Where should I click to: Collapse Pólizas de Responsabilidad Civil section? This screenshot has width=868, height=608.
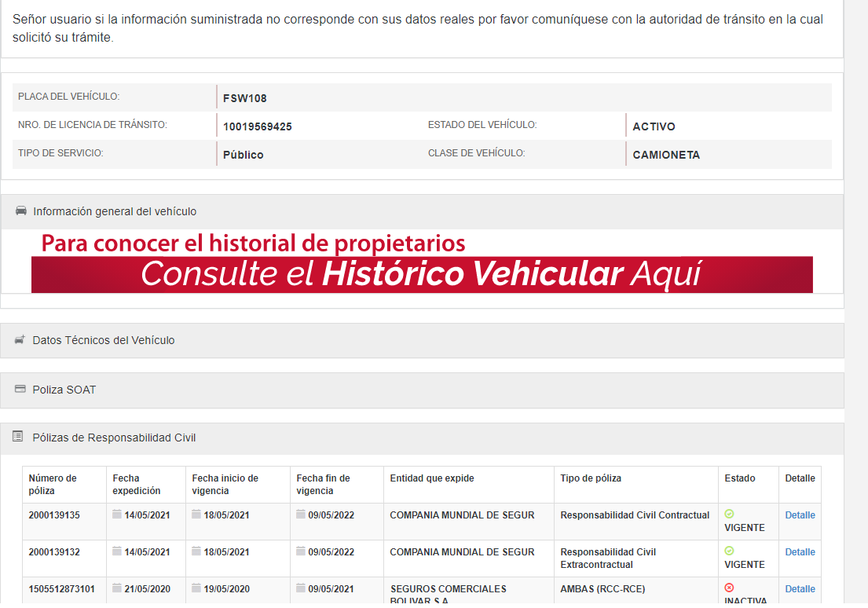tap(114, 438)
